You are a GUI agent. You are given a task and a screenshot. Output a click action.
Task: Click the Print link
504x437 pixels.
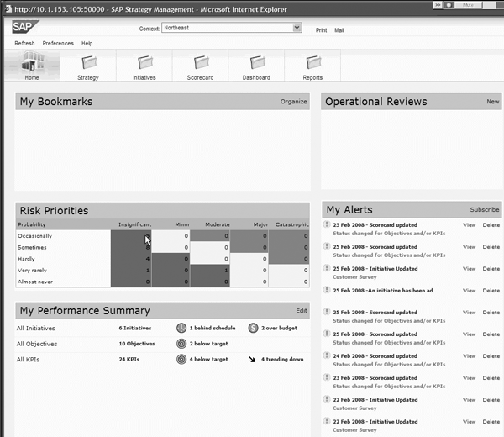click(321, 29)
